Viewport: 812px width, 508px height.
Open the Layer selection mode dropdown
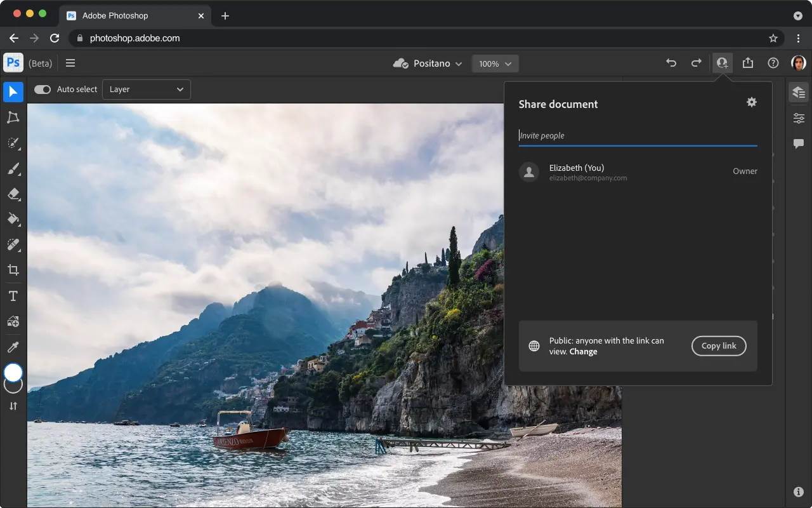click(x=146, y=89)
